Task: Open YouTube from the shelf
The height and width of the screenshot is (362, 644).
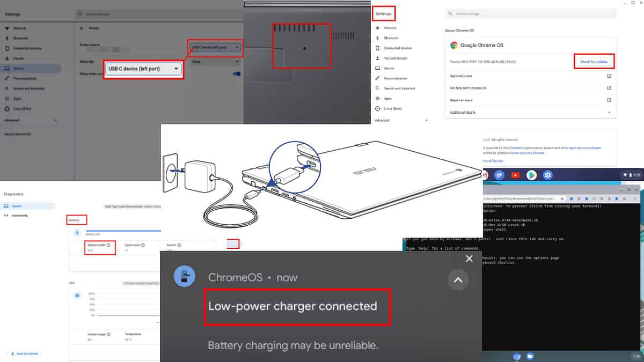Action: coord(516,175)
